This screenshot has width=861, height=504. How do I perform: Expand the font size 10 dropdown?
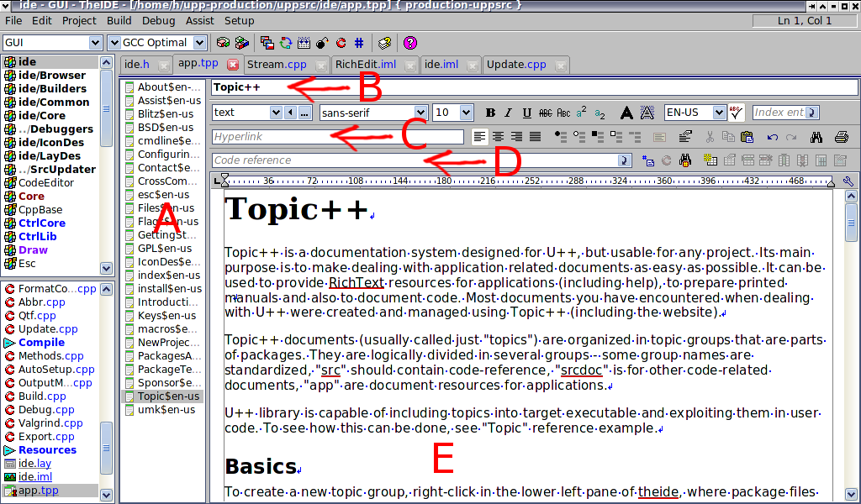click(x=467, y=113)
